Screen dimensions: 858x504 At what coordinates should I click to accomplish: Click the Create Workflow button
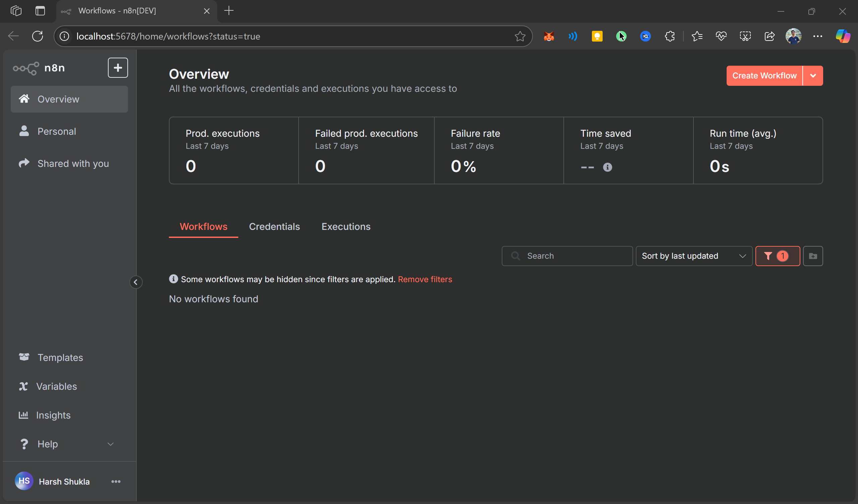[764, 76]
